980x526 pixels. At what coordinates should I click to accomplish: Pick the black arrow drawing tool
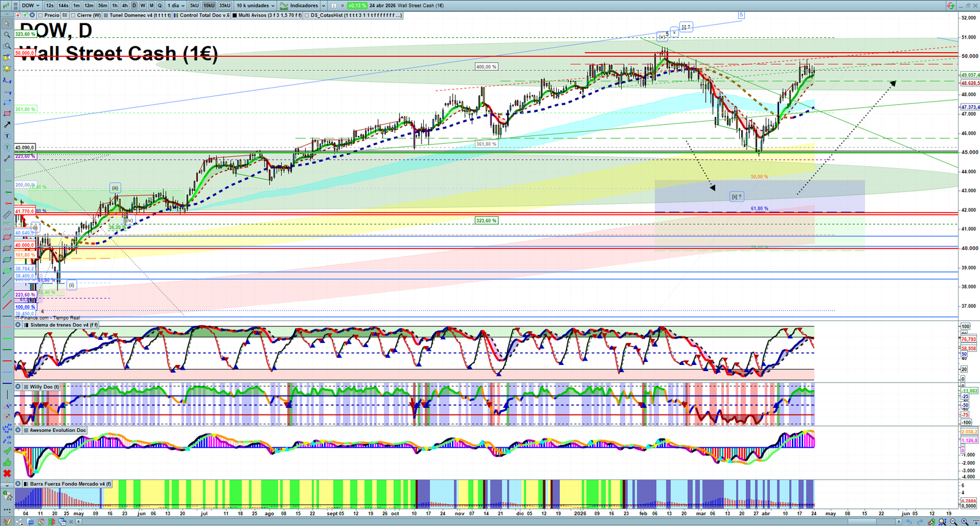[7, 125]
